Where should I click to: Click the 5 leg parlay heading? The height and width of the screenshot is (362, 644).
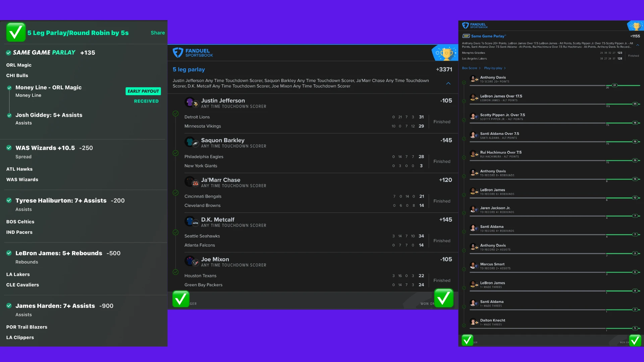(x=189, y=69)
